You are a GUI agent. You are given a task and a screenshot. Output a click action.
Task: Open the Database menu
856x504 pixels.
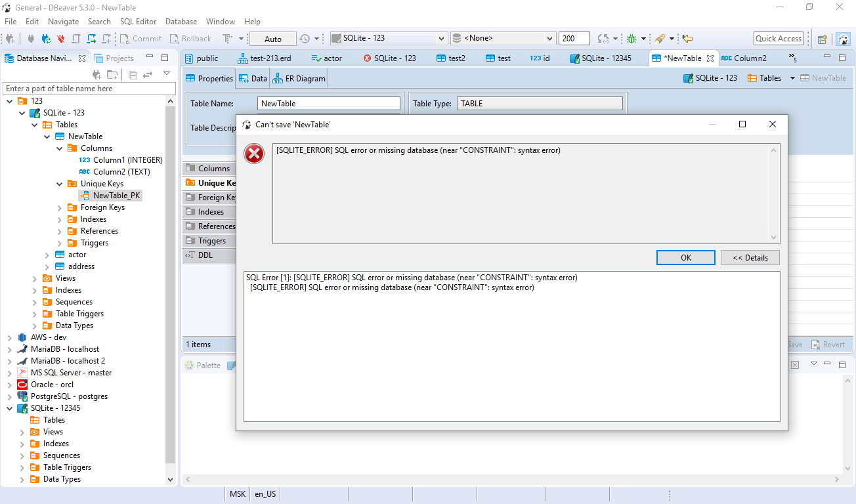[181, 22]
